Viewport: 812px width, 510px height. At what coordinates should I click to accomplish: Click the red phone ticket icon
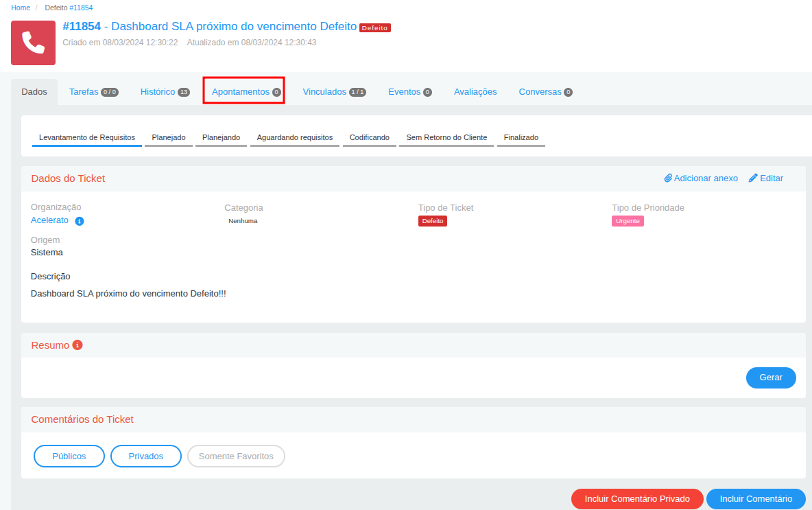(x=33, y=43)
